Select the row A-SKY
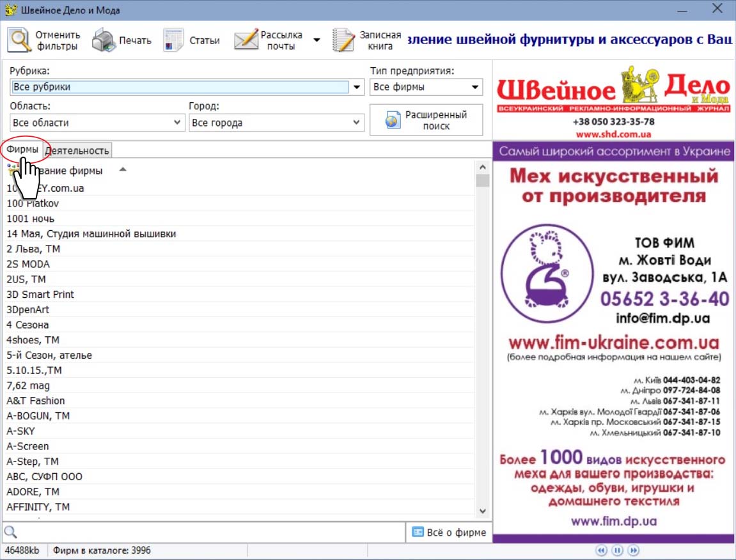Image resolution: width=736 pixels, height=560 pixels. [x=239, y=431]
